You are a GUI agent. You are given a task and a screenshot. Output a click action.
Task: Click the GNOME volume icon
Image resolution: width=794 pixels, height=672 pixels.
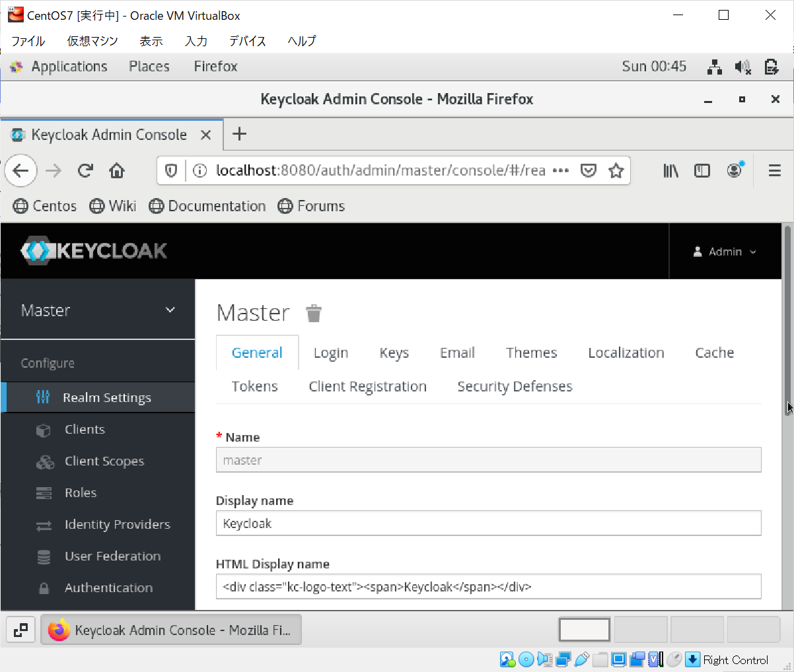click(x=742, y=67)
